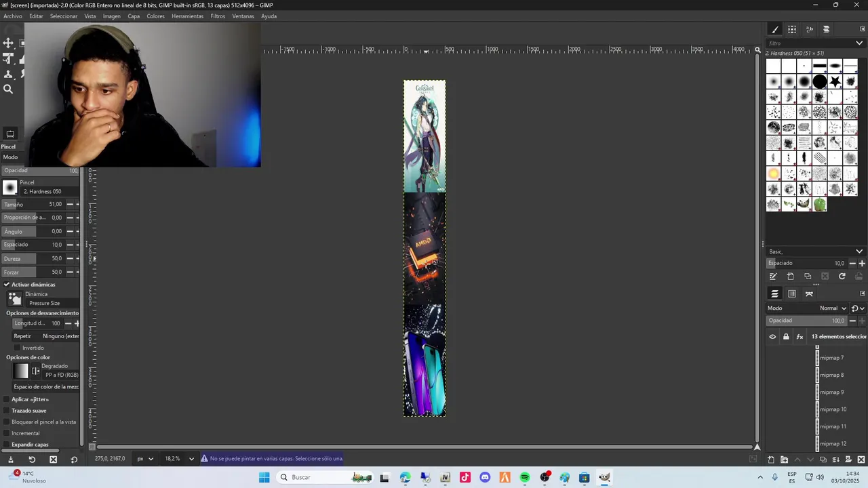Open the Patterns tab icon

pyautogui.click(x=792, y=29)
